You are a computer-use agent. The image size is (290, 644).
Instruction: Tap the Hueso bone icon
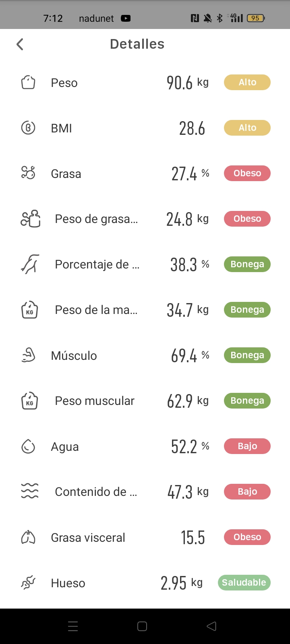click(x=28, y=583)
